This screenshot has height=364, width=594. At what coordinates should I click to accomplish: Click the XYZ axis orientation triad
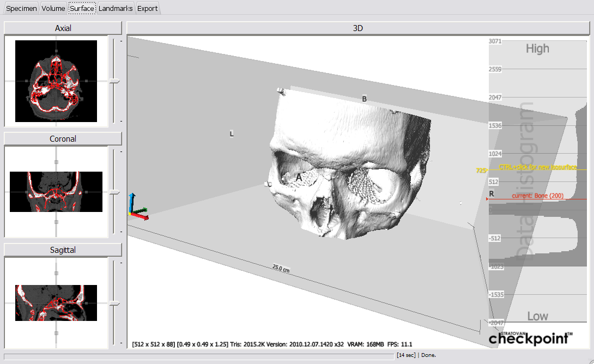137,208
